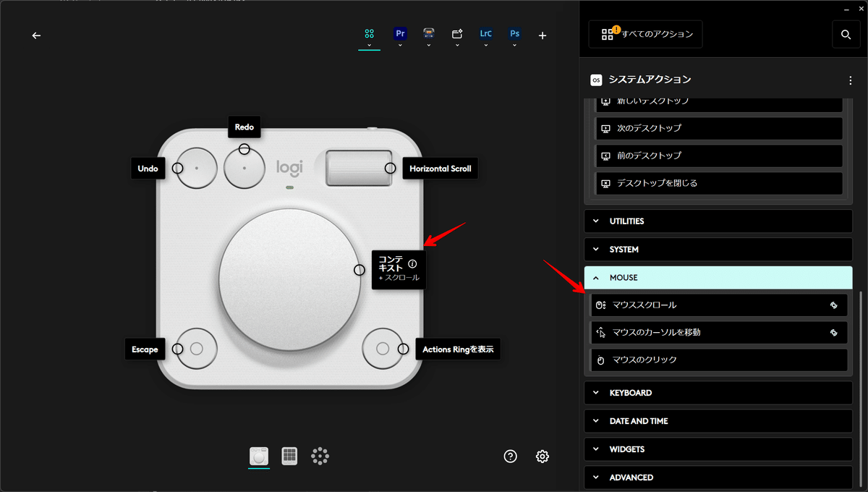
Task: Open the Actions Ring view icon
Action: (x=320, y=456)
